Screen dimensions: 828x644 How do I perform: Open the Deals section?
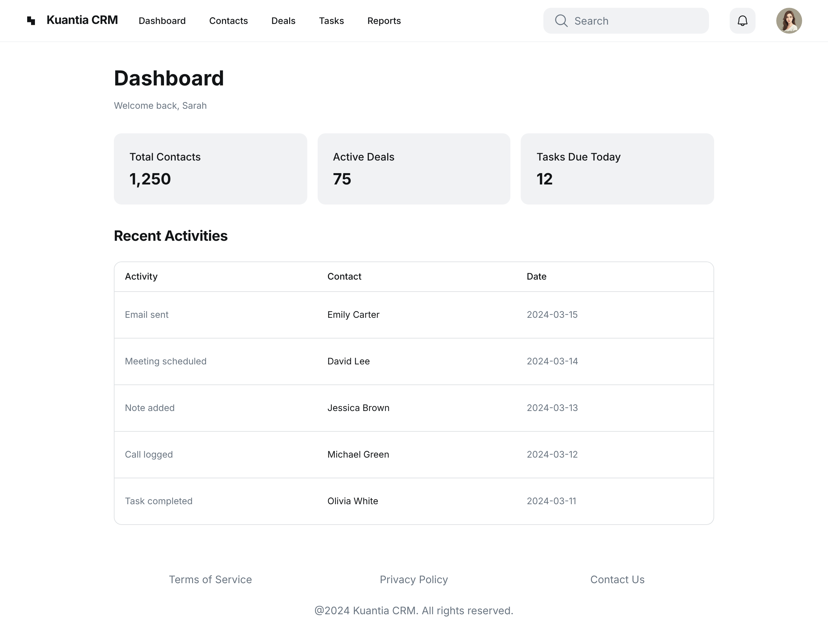283,21
